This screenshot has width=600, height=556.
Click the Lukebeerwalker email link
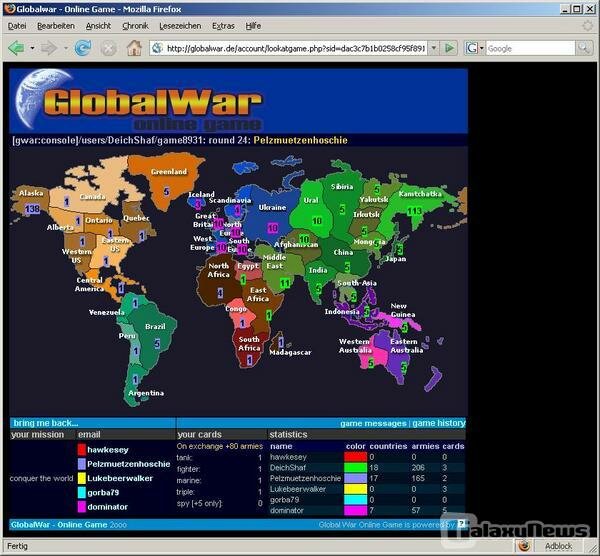pos(120,478)
